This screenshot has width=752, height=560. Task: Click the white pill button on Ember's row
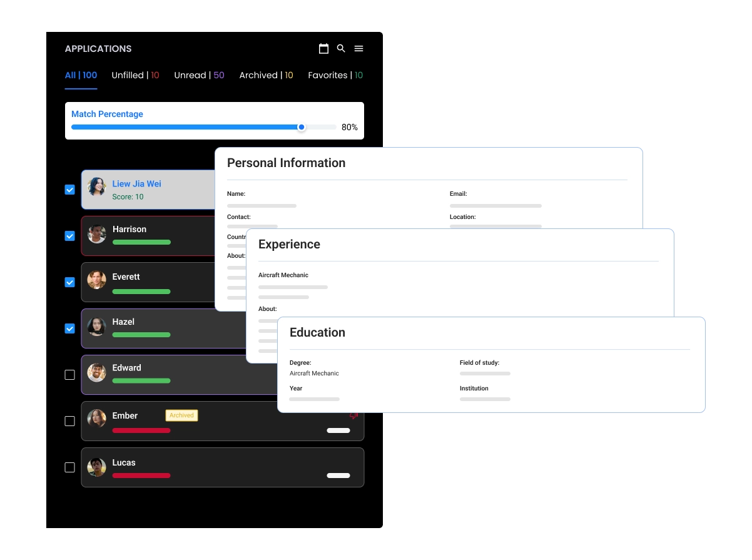[338, 430]
